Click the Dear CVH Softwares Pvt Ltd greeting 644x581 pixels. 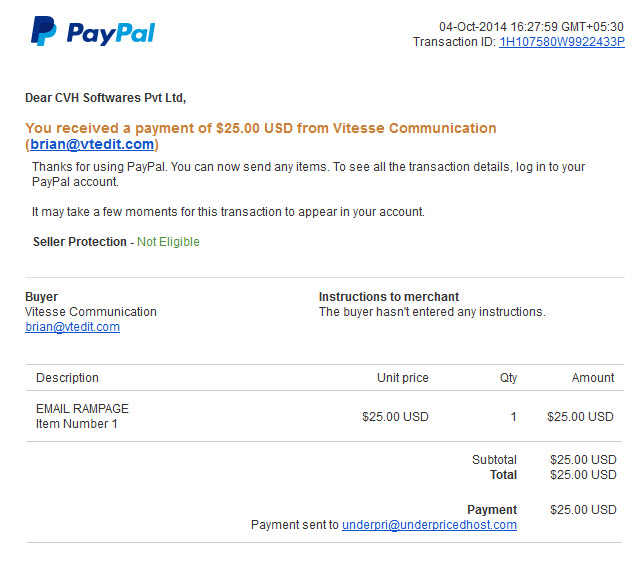(x=106, y=98)
